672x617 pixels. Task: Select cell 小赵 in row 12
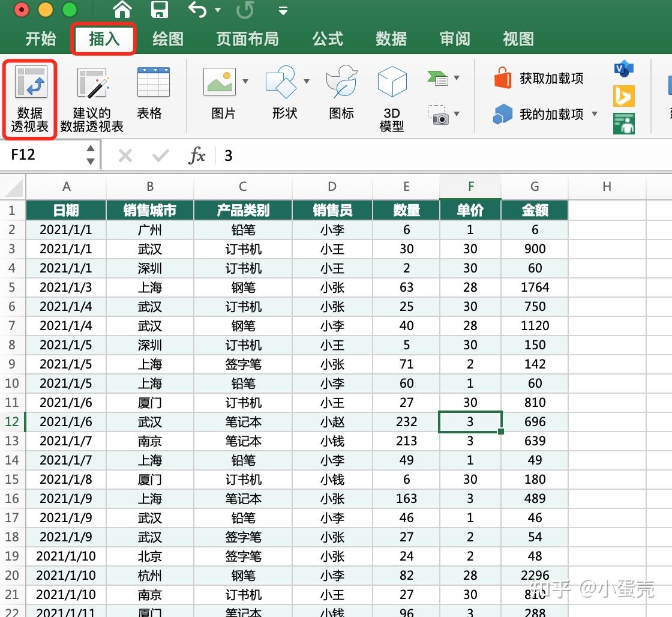pos(332,422)
